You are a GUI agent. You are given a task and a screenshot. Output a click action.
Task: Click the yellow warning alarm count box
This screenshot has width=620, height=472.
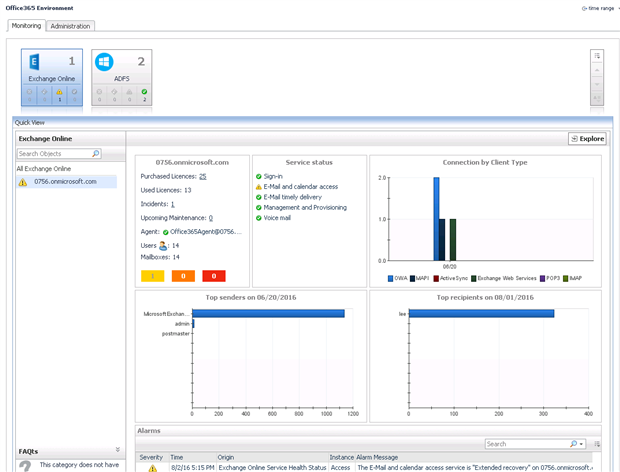click(x=153, y=276)
